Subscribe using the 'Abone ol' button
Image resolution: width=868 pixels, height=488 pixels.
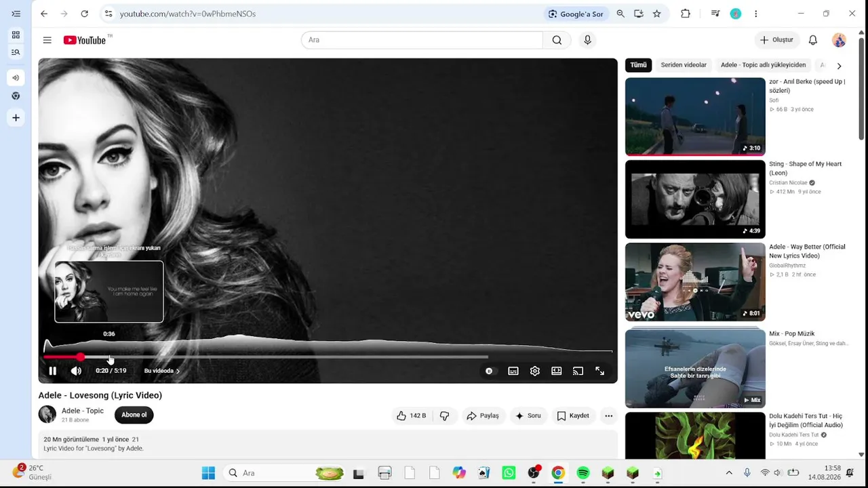(134, 415)
